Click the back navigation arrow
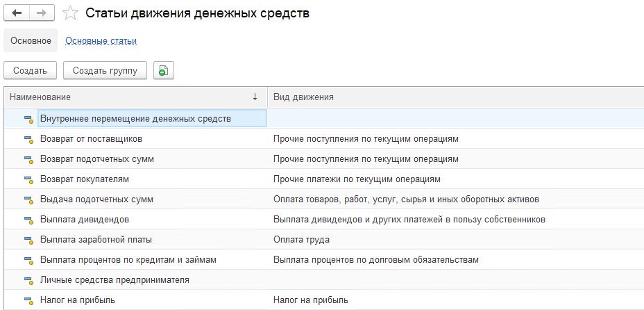Viewport: 644px width, 310px height. [17, 13]
